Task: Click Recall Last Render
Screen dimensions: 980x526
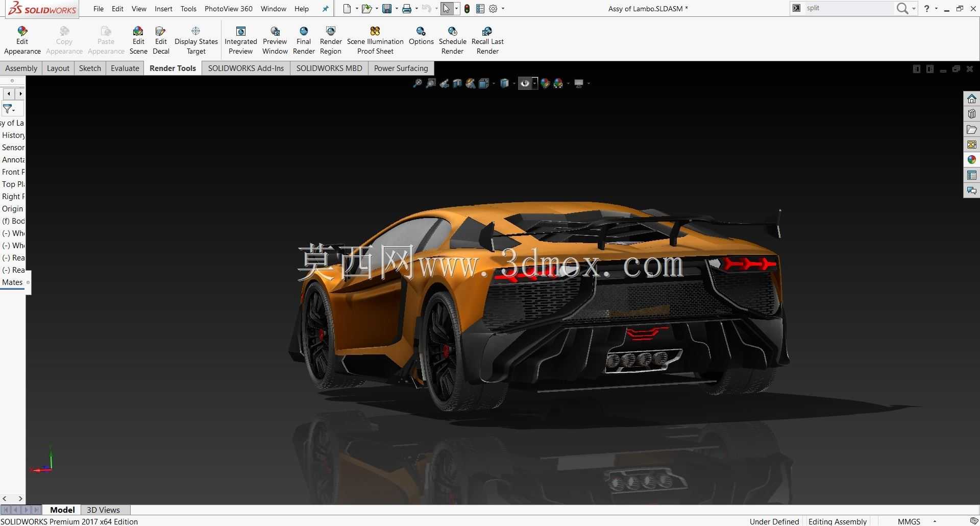Action: coord(487,40)
